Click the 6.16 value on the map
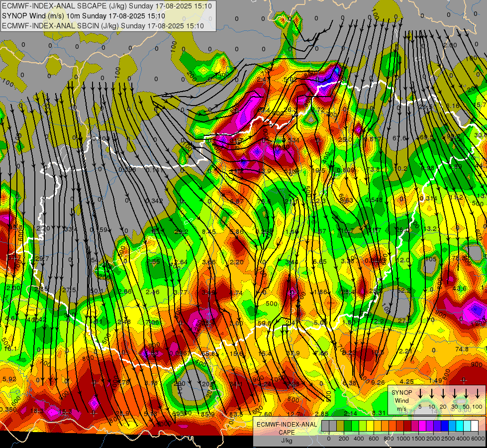Image resolution: width=487 pixels, height=448 pixels. (453, 106)
